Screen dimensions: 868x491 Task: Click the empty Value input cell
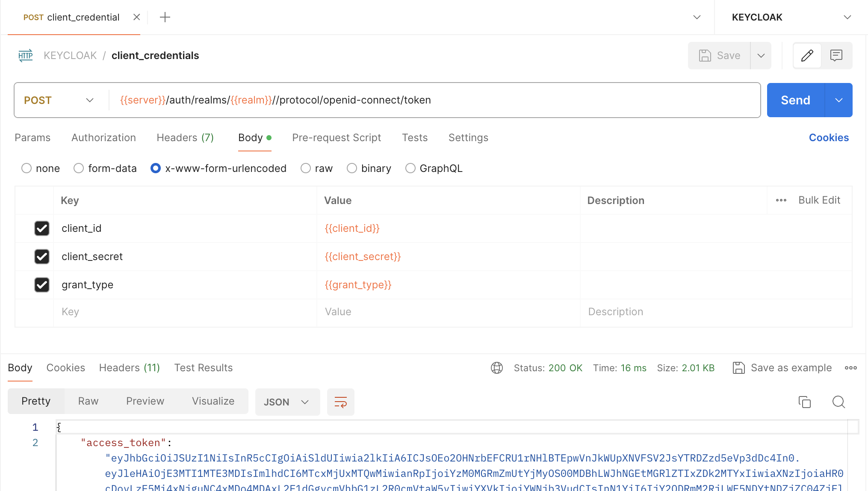click(x=448, y=312)
